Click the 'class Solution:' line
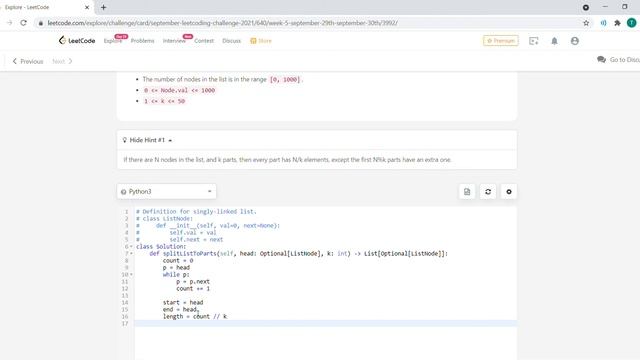This screenshot has width=640, height=360. (x=161, y=247)
